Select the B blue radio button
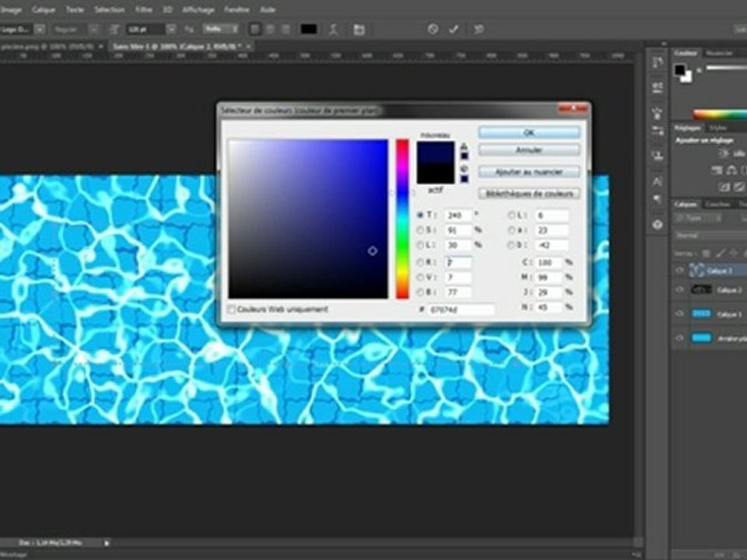This screenshot has height=560, width=747. coord(420,292)
